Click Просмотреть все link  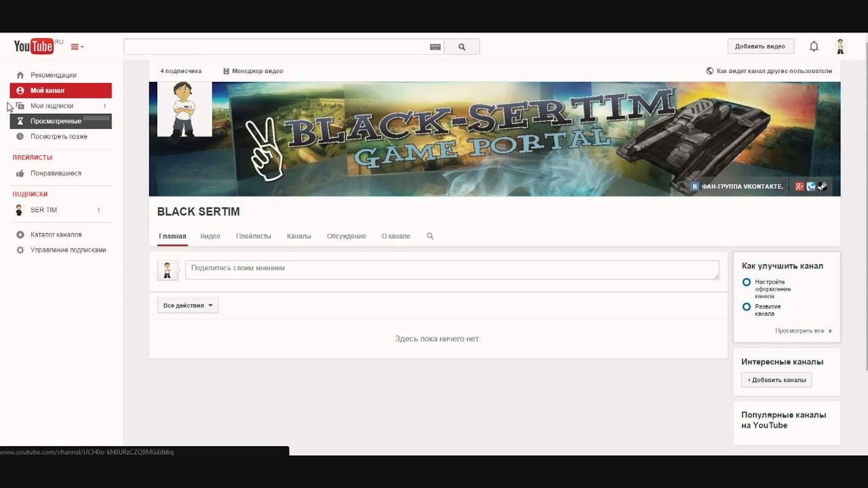[803, 331]
